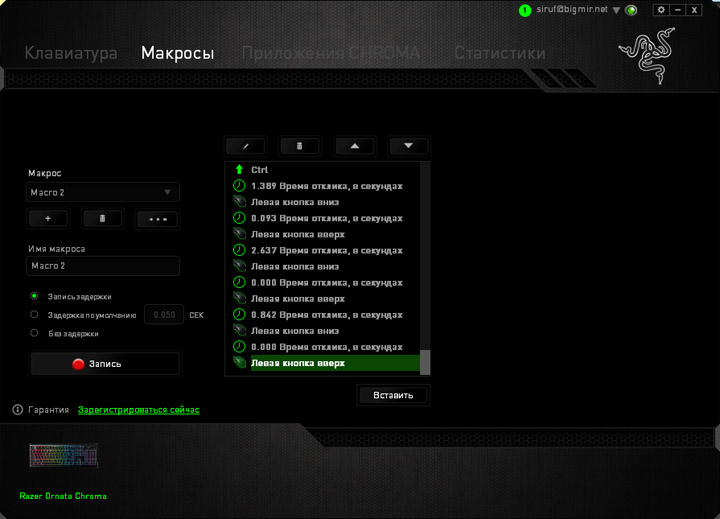Switch to the Клавиатура tab
Screen dimensions: 720x519
(x=71, y=53)
